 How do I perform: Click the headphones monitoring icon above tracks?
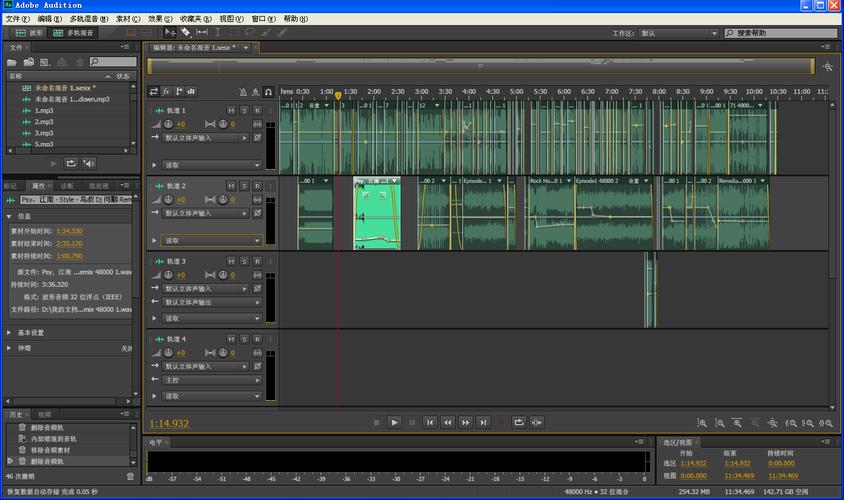click(x=268, y=91)
